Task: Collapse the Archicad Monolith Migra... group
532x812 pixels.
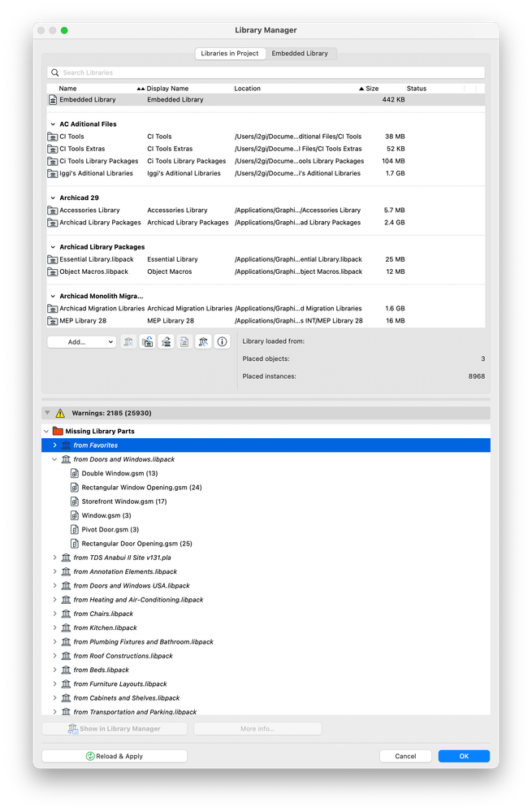Action: tap(53, 296)
